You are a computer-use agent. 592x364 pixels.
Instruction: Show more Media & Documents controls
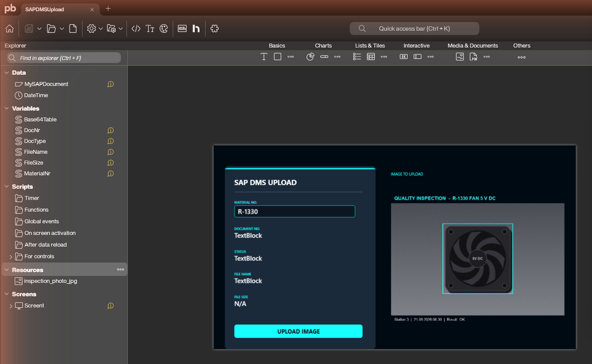[x=487, y=57]
